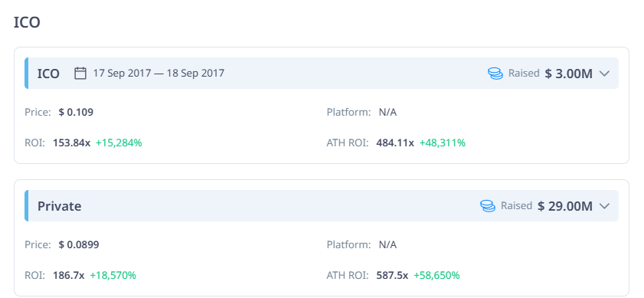Click the 484.11x ATH ROI value

[395, 143]
